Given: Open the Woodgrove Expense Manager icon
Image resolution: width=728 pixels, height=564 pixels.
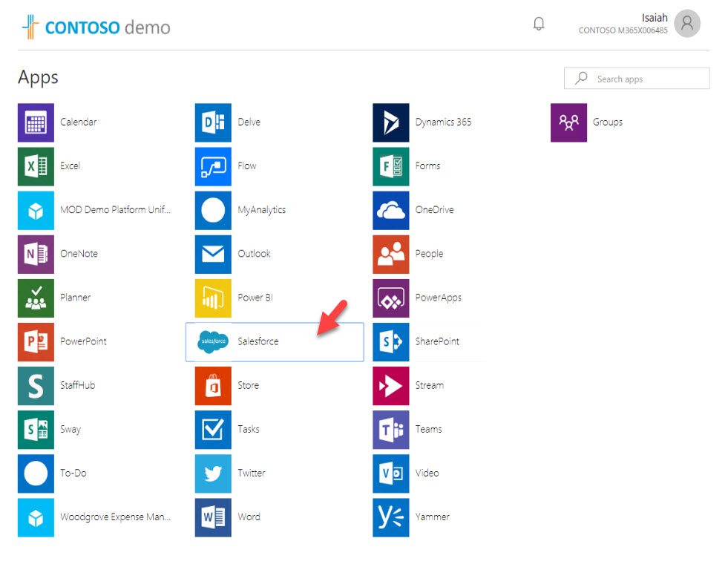Looking at the screenshot, I should tap(36, 517).
